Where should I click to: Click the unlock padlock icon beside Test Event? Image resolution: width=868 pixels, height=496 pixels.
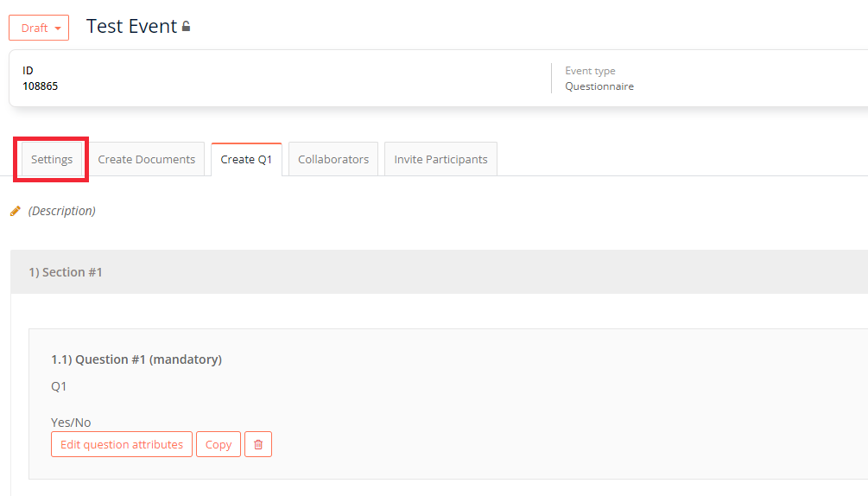tap(187, 27)
